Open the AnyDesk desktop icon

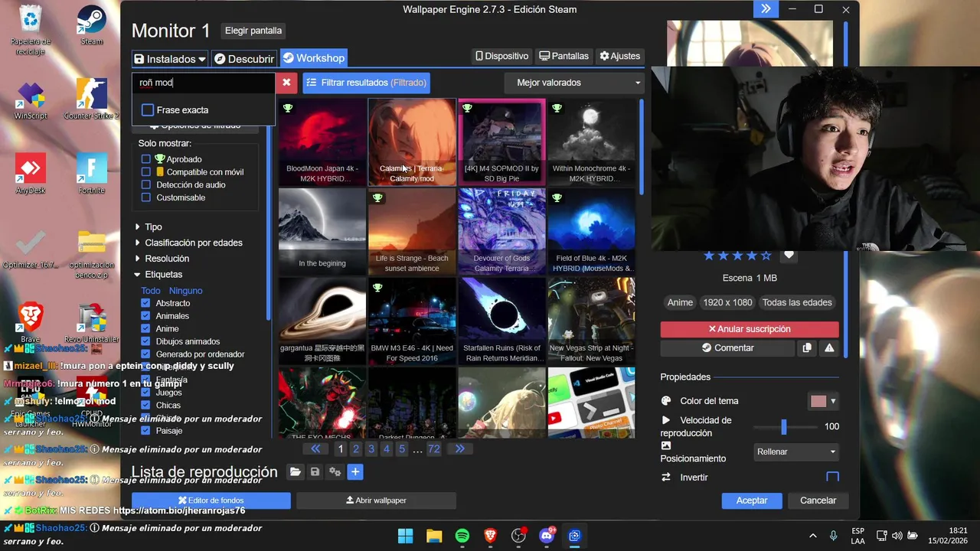tap(31, 174)
